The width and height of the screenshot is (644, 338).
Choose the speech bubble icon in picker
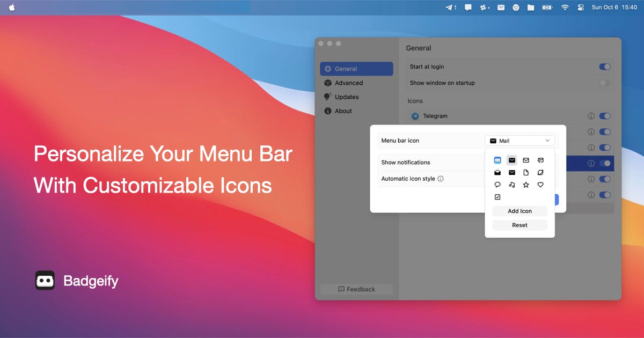[497, 185]
